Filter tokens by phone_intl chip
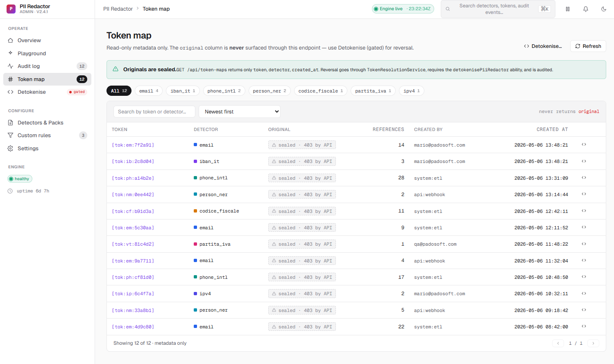 point(224,91)
